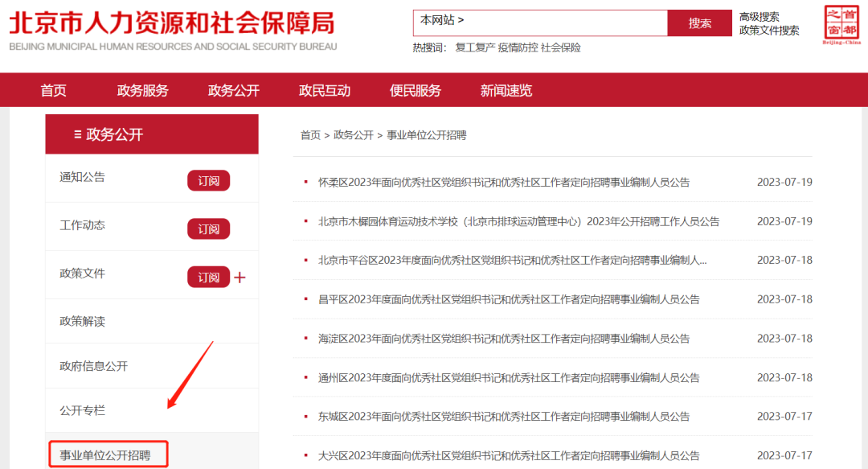Click the 政务公开 sidebar header
The height and width of the screenshot is (469, 868).
(x=152, y=134)
